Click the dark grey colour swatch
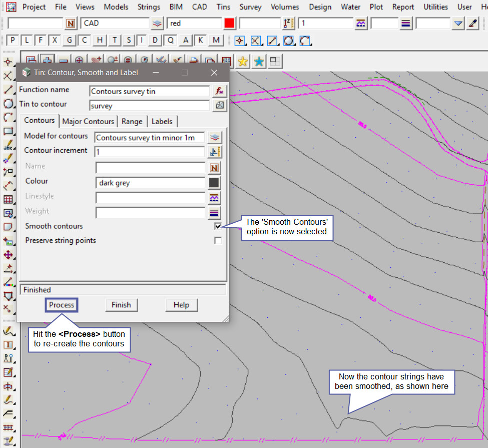488x448 pixels. tap(214, 183)
